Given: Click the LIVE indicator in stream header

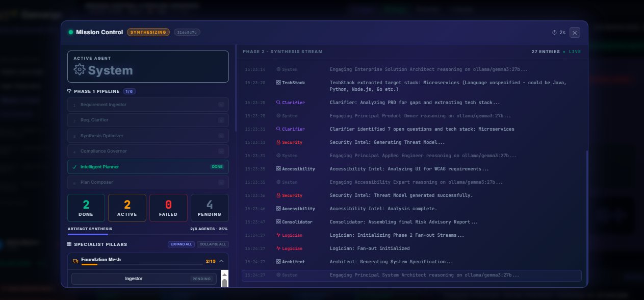Looking at the screenshot, I should pos(573,52).
